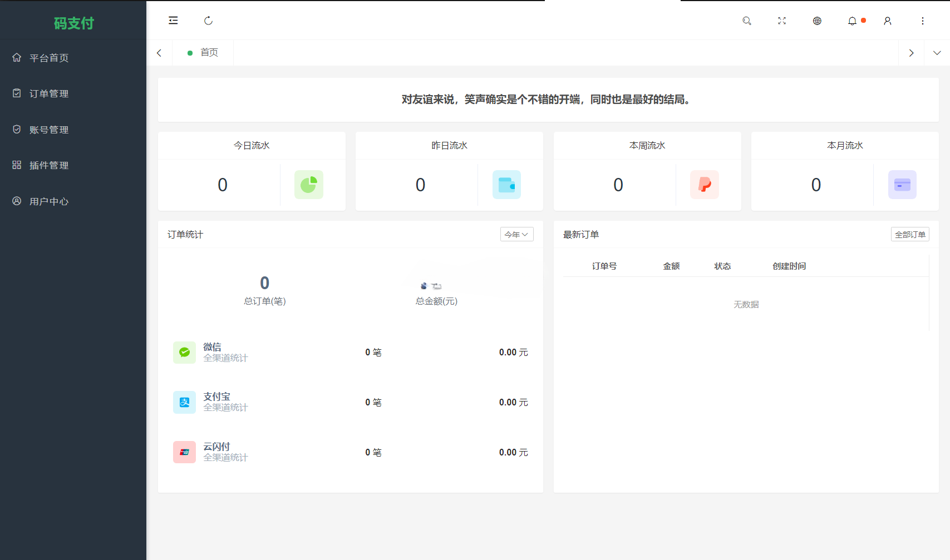The image size is (950, 560).
Task: Open the tab options chevron on the right
Action: tap(937, 52)
